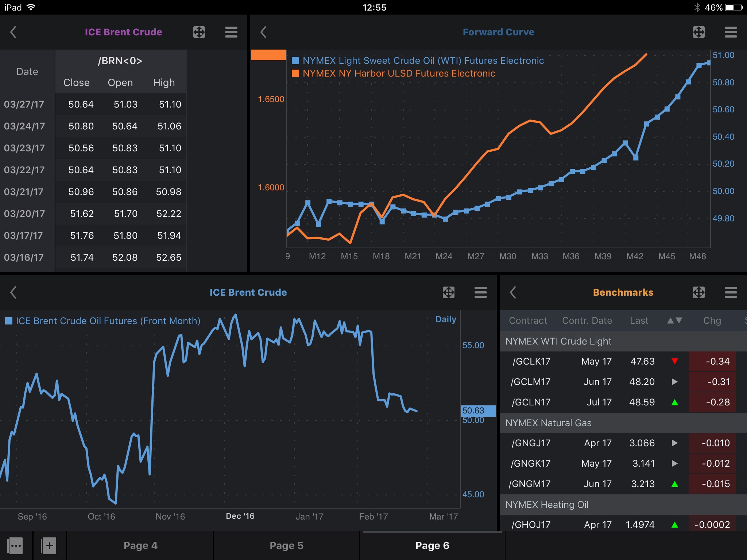747x560 pixels.
Task: Open hamburger menu of Forward Curve panel
Action: 731,32
